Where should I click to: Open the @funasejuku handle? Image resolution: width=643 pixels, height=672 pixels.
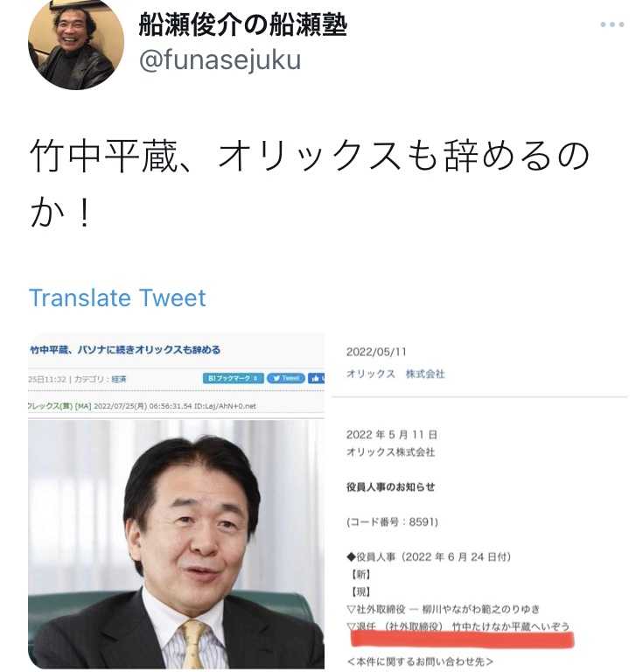tap(220, 59)
